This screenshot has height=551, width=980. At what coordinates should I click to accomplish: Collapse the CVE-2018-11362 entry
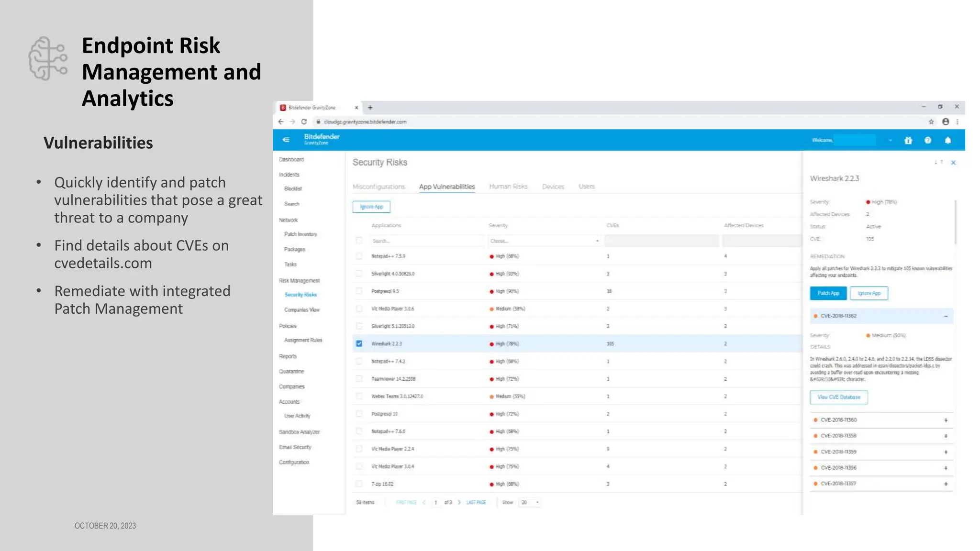coord(946,316)
